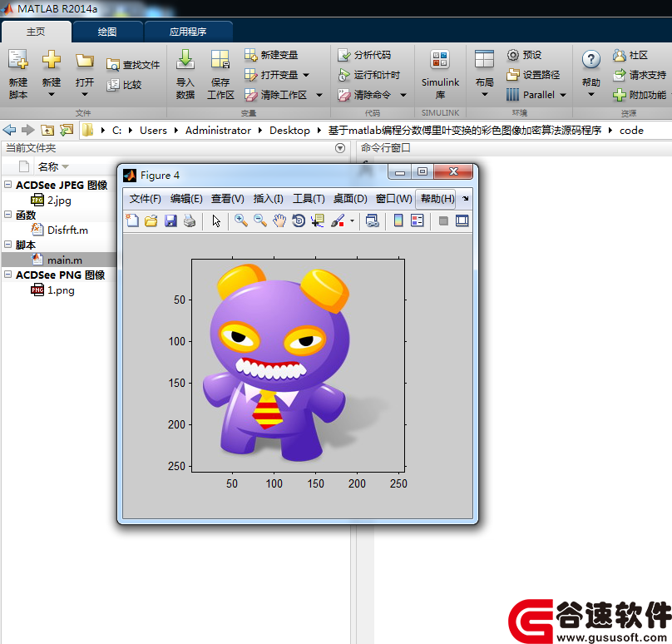The image size is (672, 644).
Task: Toggle Hide Plot Tools in Figure 4 toolbar
Action: coord(443,220)
